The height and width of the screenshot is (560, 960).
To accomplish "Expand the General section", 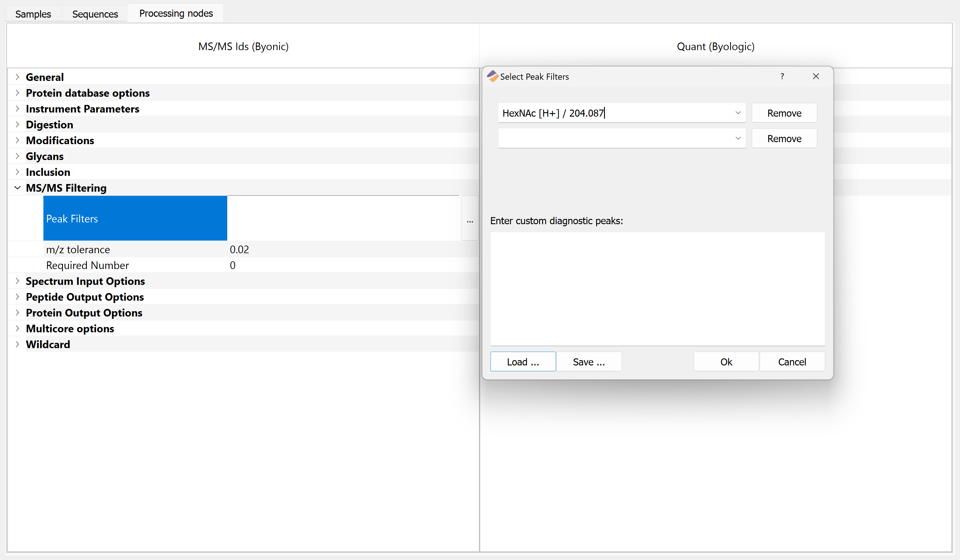I will 18,77.
